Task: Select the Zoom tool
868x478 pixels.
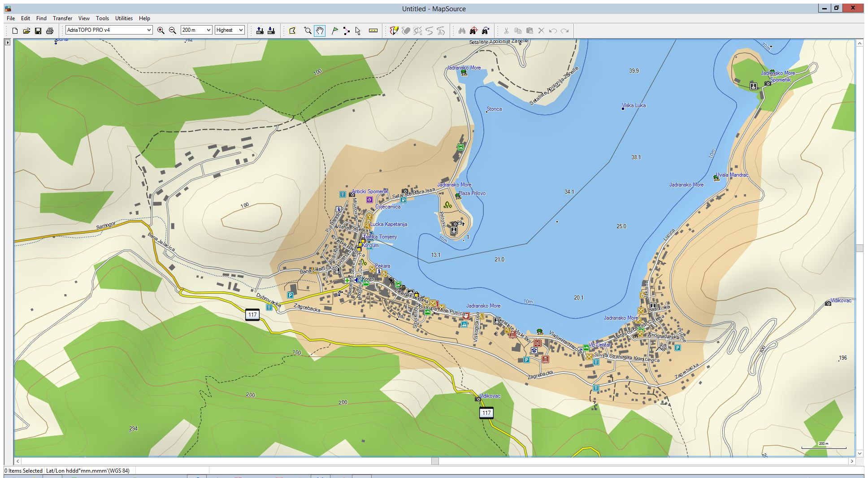Action: 308,30
